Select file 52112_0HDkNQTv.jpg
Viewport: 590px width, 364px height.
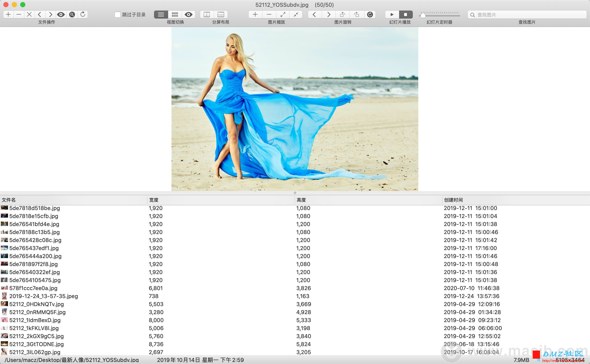coord(37,304)
